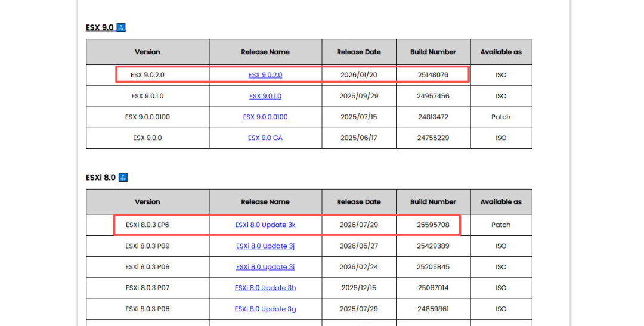Open the ESXi 8.0 Update 3g link
Screen dimensions: 644x326
(265, 309)
